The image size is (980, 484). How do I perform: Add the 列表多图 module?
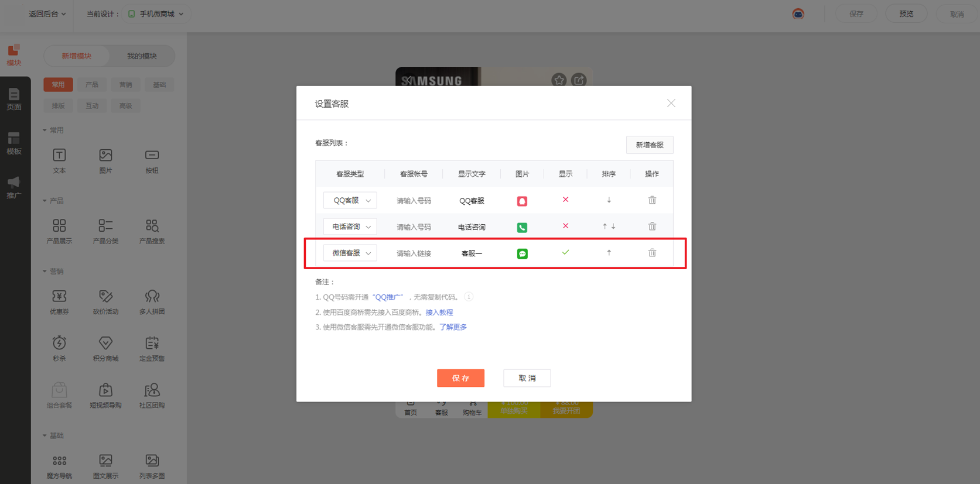click(x=152, y=466)
